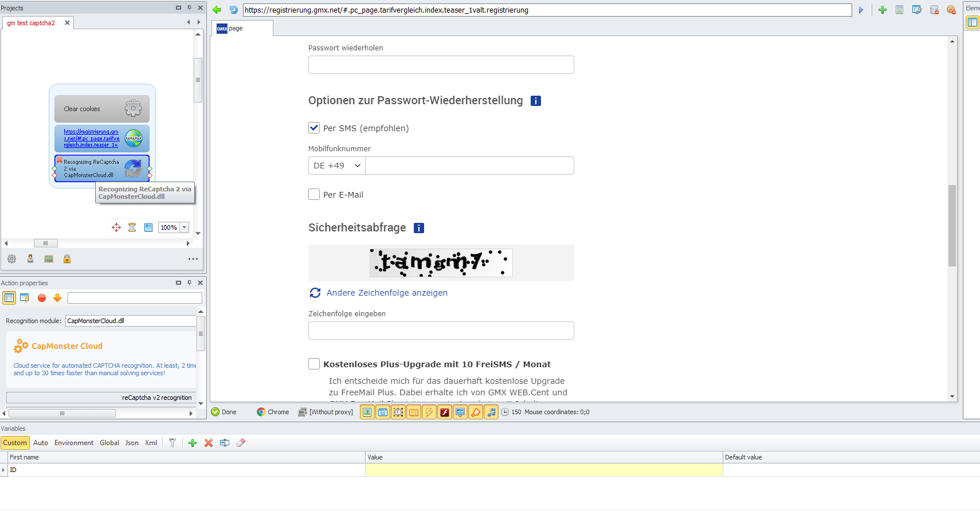Open the Action properties window options dropdown

(178, 282)
